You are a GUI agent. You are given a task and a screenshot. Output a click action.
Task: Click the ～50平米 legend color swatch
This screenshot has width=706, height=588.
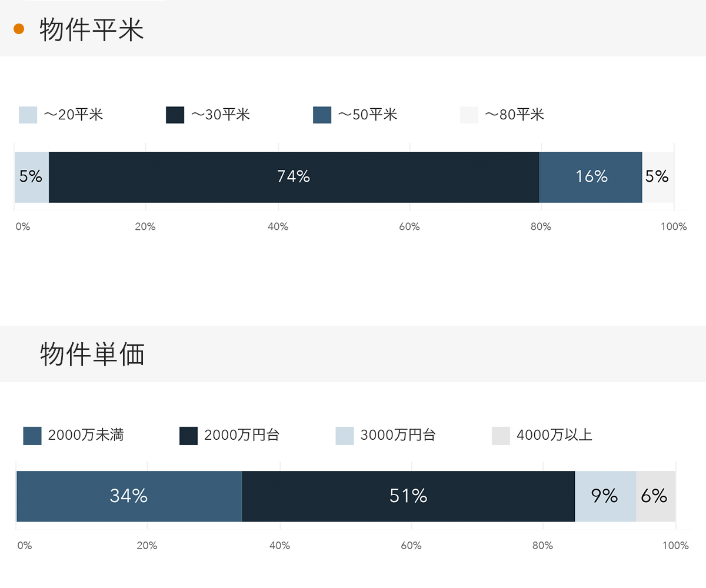(x=322, y=115)
